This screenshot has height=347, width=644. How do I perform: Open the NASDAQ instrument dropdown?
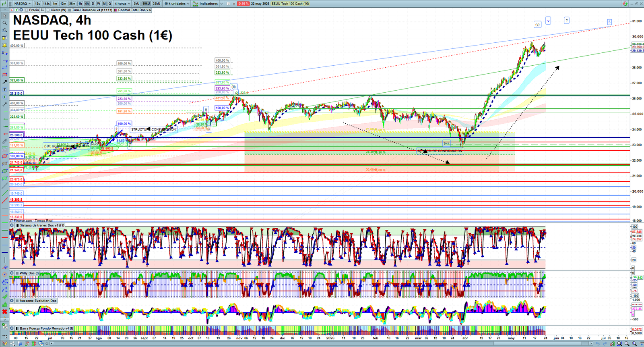pyautogui.click(x=23, y=4)
